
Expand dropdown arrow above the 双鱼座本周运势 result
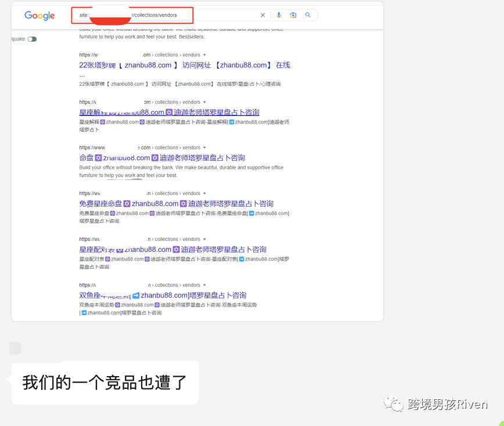[204, 286]
